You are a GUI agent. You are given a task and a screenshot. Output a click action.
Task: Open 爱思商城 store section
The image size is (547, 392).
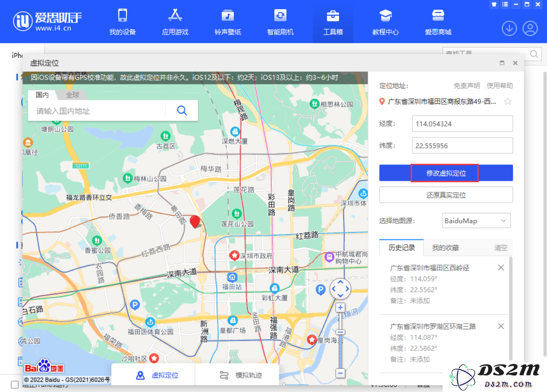(x=438, y=22)
